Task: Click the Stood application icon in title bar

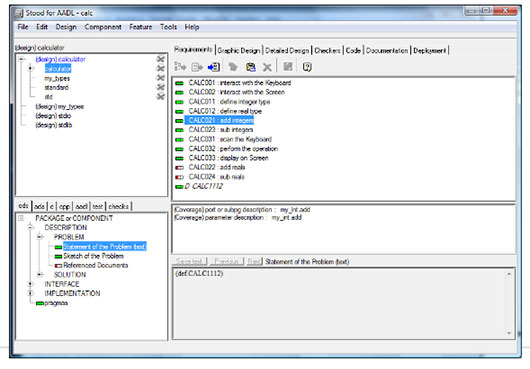Action: (19, 14)
